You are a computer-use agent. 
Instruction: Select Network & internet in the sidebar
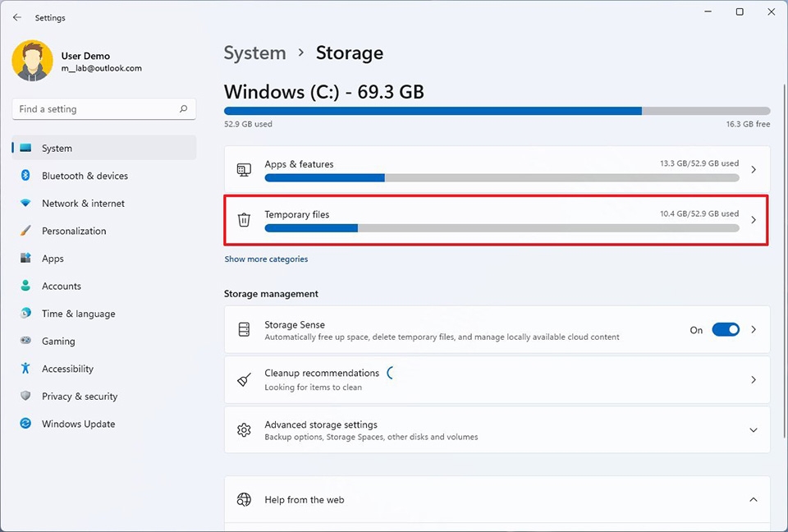[84, 203]
